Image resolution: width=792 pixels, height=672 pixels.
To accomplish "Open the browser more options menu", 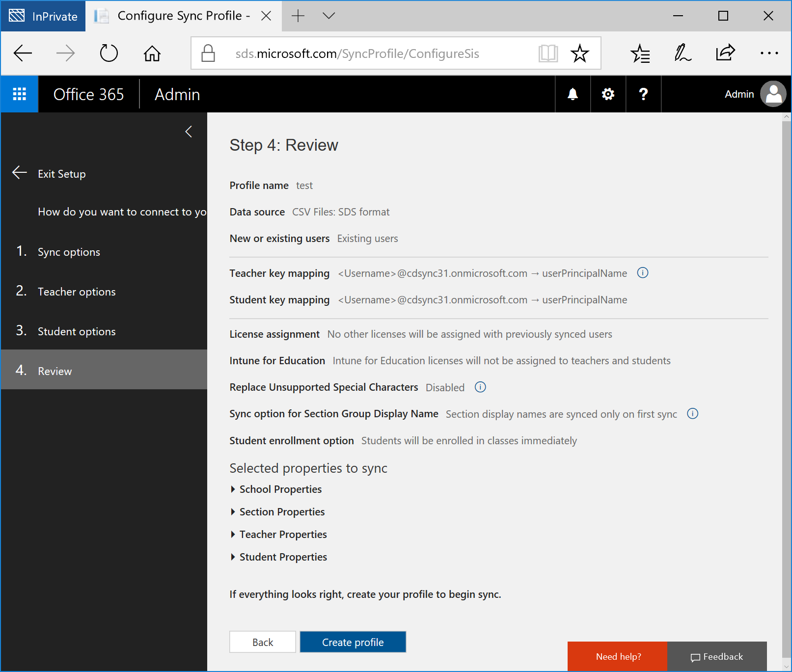I will [x=769, y=53].
